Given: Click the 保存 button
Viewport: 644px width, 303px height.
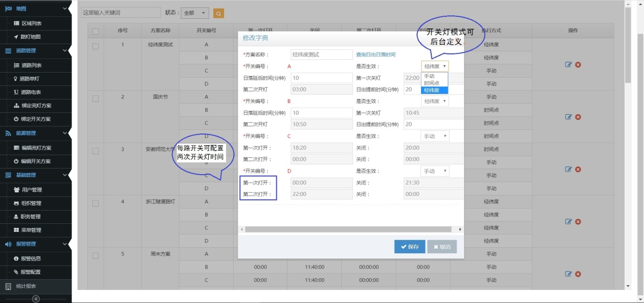Looking at the screenshot, I should click(409, 247).
